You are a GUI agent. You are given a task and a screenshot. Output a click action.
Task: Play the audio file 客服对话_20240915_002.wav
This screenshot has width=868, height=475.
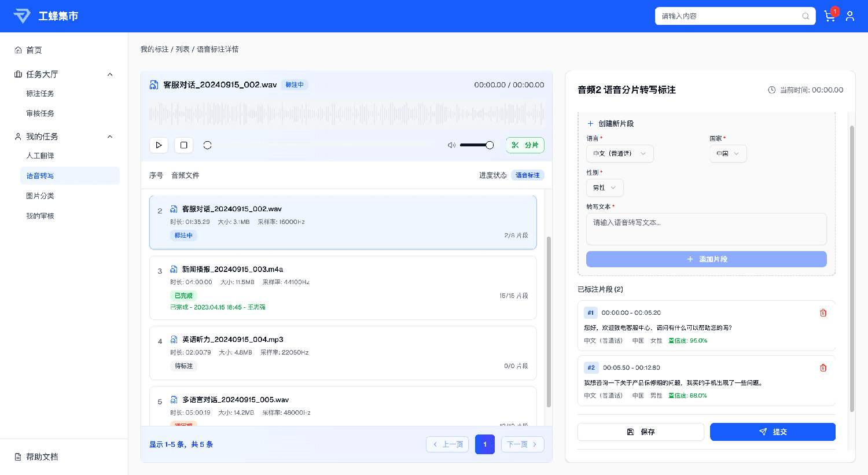[159, 145]
